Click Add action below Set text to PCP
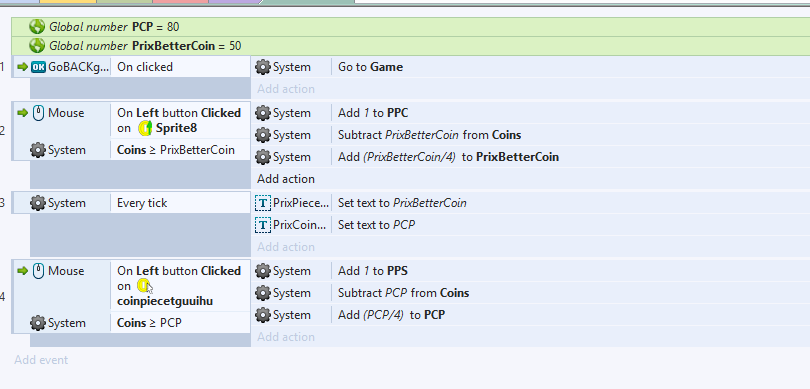The width and height of the screenshot is (810, 389). tap(286, 247)
